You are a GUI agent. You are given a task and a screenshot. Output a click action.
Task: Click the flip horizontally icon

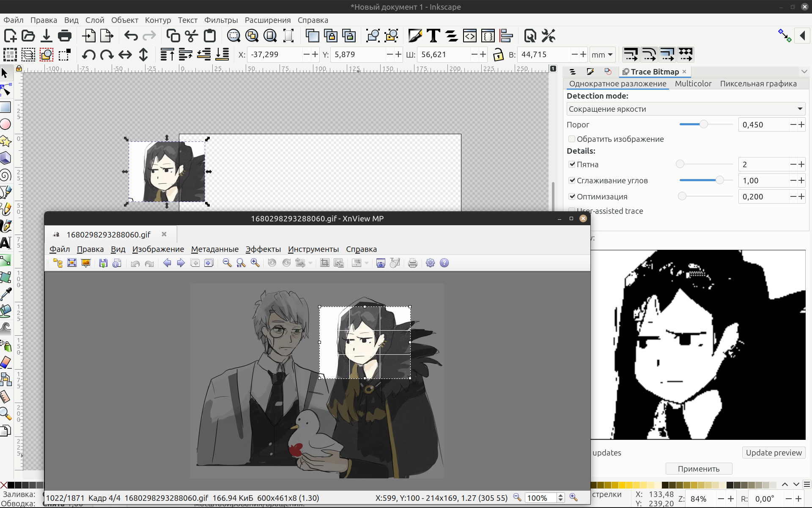pos(125,55)
